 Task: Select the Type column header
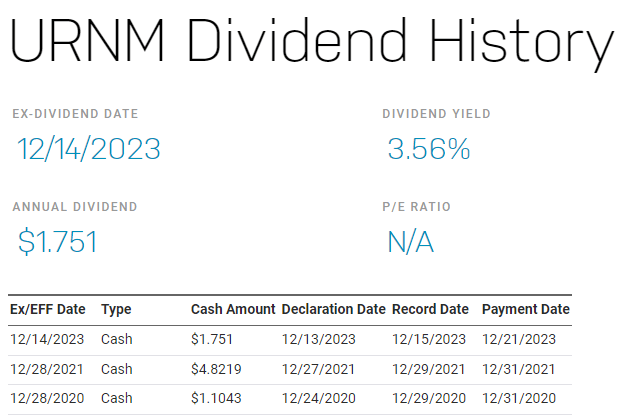coord(116,309)
